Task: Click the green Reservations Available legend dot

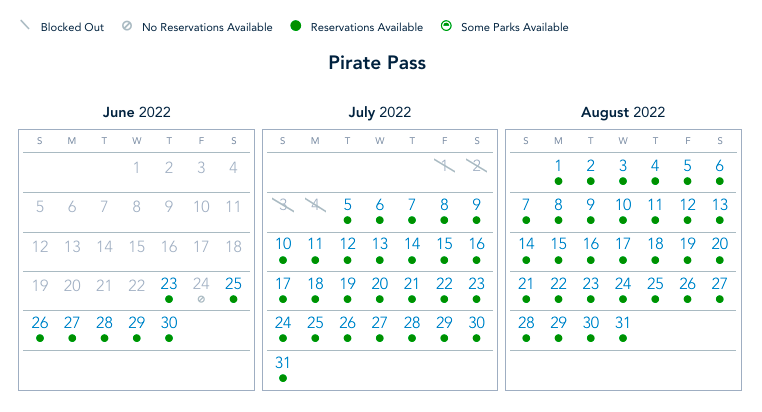Action: [295, 27]
